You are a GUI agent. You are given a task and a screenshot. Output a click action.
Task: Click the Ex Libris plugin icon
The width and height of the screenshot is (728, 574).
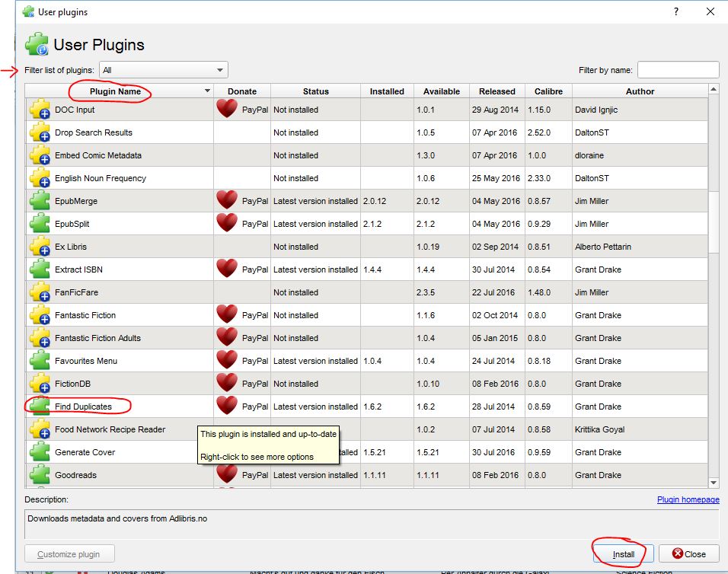40,247
